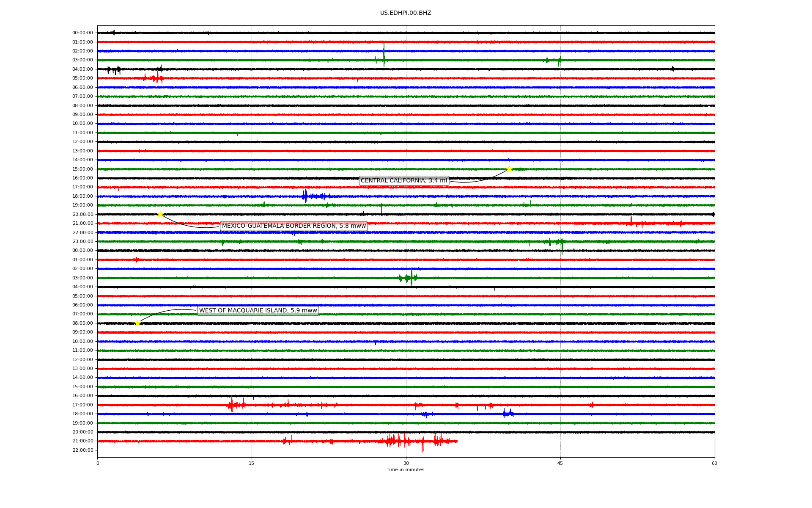Click the CENTRAL CALIFORNIA, 3.4 ml label
The image size is (812, 508).
[x=403, y=181]
